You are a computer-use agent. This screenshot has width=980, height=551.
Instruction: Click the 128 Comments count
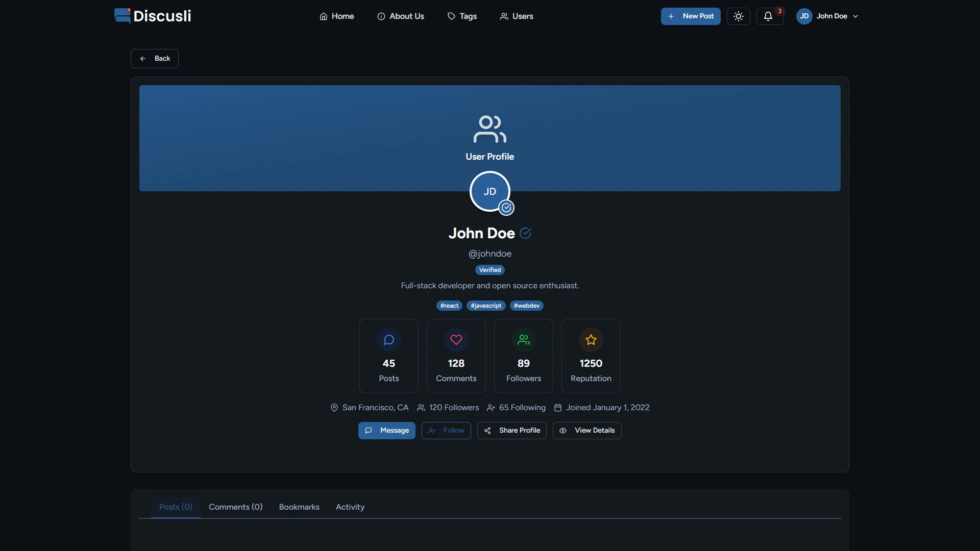456,363
